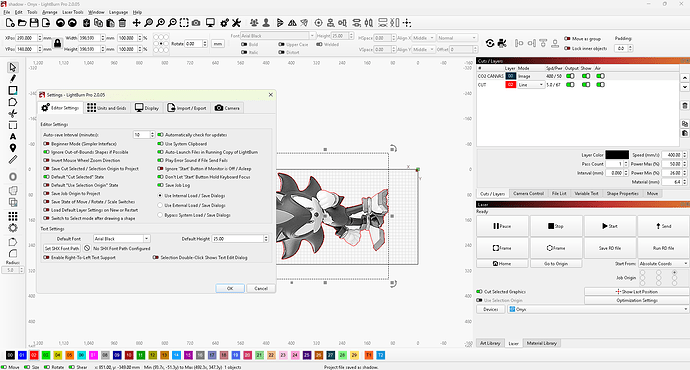
Task: Click the camera capture icon in toolbar
Action: (x=196, y=23)
